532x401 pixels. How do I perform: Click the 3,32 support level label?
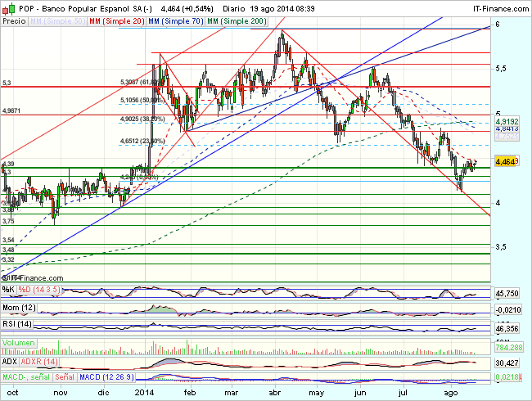[x=8, y=259]
